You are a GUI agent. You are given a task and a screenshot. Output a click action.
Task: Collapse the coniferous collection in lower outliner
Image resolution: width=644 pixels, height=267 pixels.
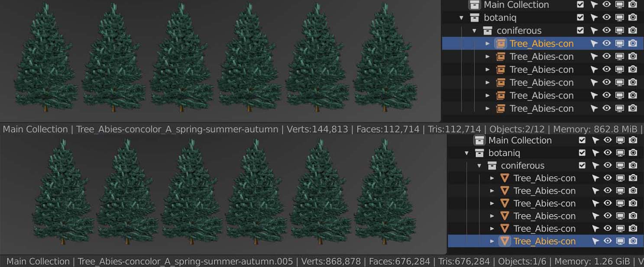click(x=479, y=166)
